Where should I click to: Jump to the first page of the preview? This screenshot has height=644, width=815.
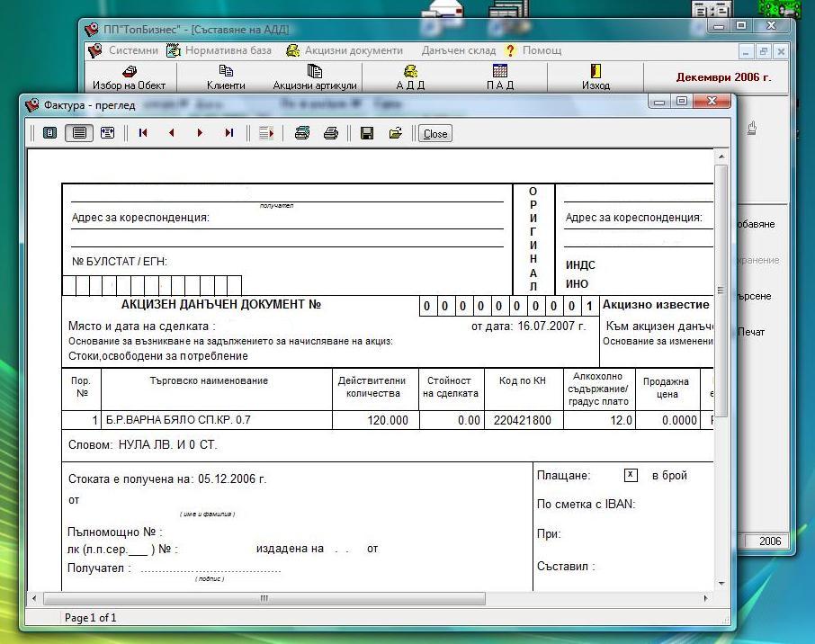143,133
